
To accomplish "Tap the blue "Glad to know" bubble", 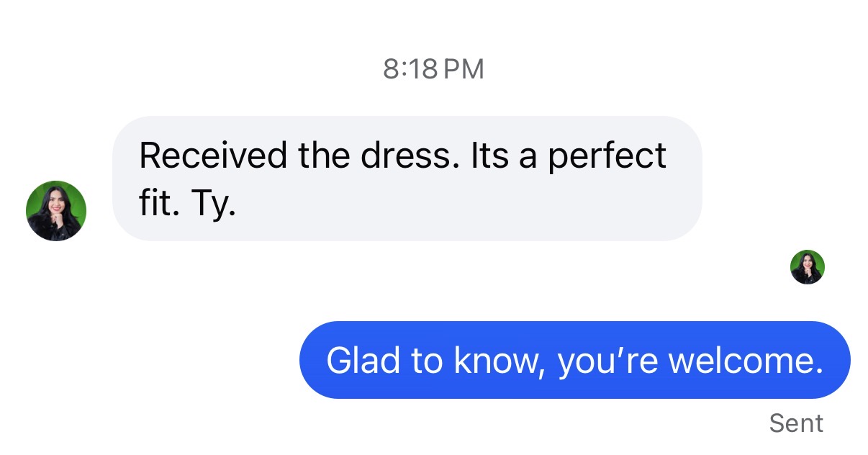I will (574, 360).
